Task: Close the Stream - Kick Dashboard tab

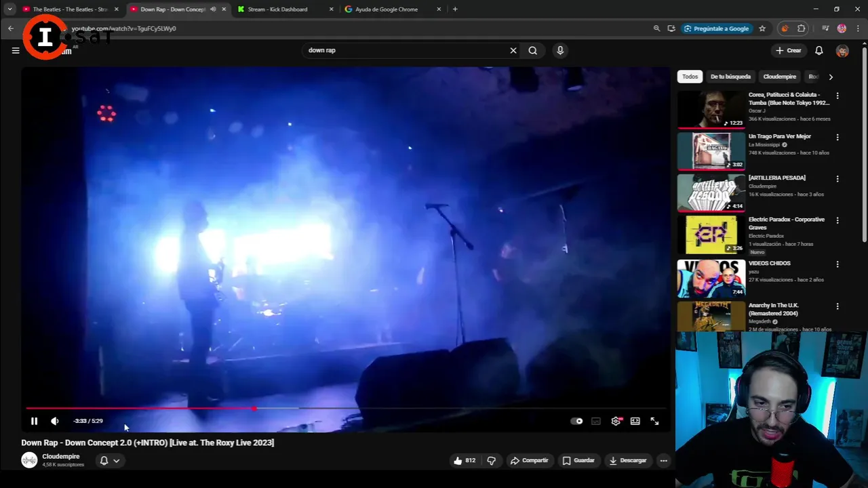Action: [x=332, y=9]
